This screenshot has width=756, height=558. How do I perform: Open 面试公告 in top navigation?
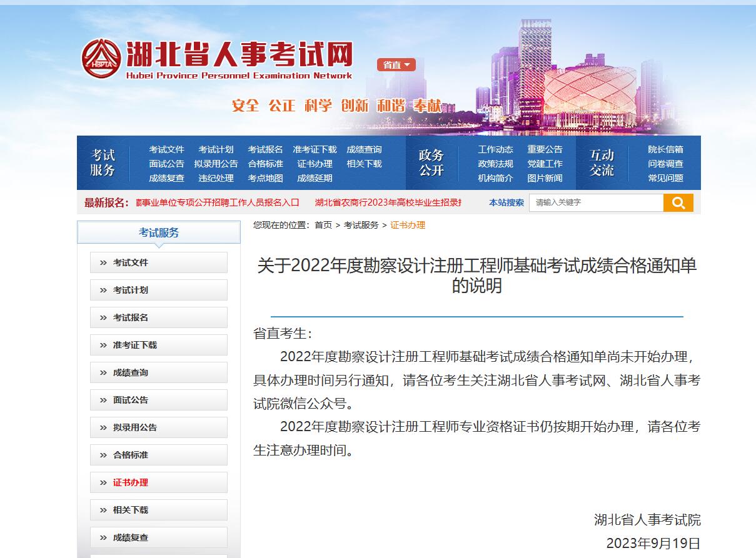tap(166, 164)
